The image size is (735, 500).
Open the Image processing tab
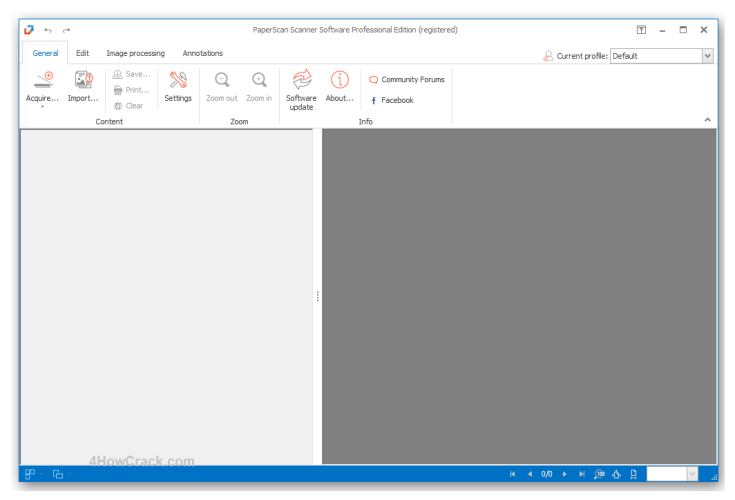coord(135,53)
